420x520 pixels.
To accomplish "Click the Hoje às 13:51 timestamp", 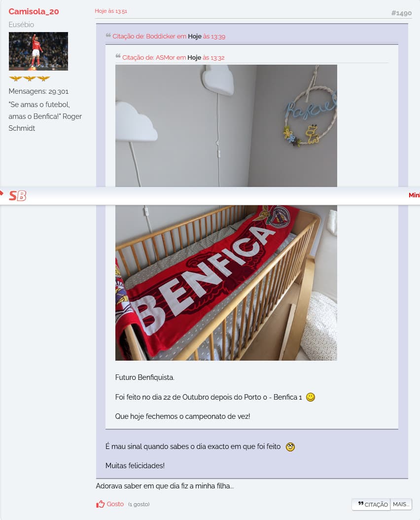I will [x=111, y=11].
